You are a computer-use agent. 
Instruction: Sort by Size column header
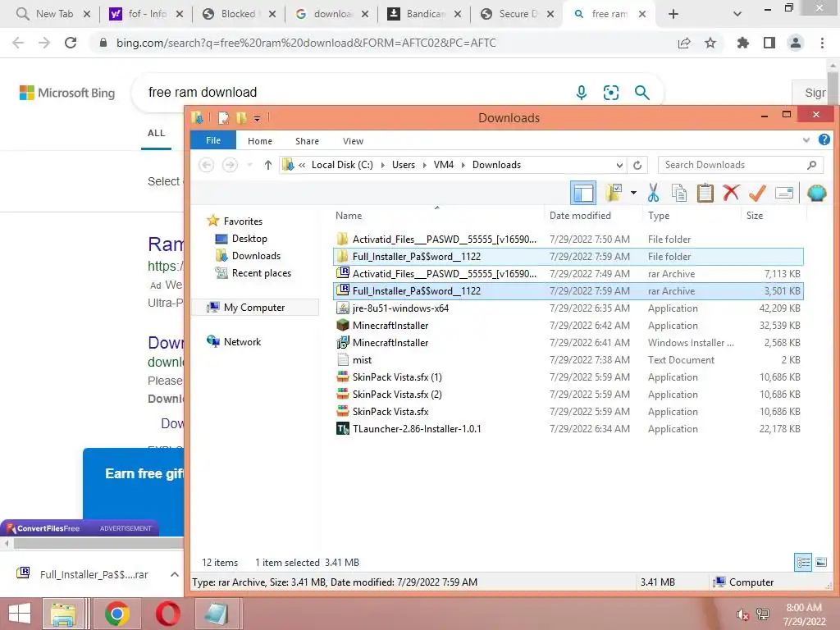(x=755, y=216)
